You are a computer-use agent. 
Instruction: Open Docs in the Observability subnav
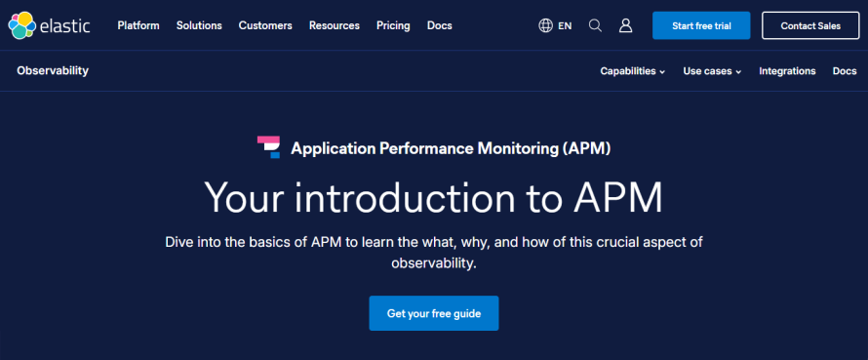[x=845, y=71]
